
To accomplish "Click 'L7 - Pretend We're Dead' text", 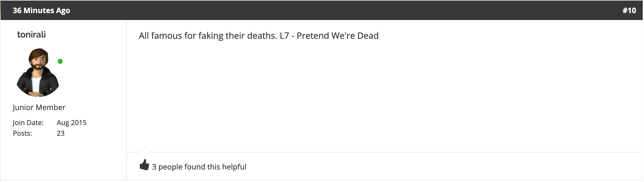I will click(x=329, y=36).
